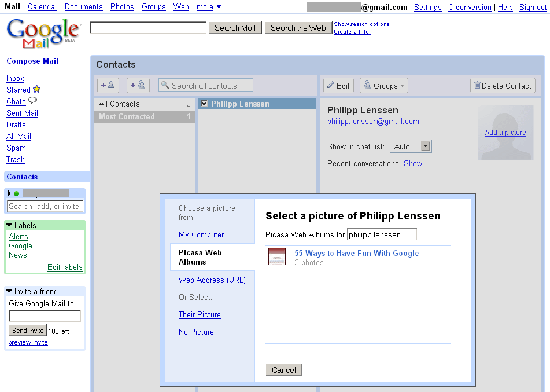Click the trash icon on Delete Contact

click(x=477, y=85)
